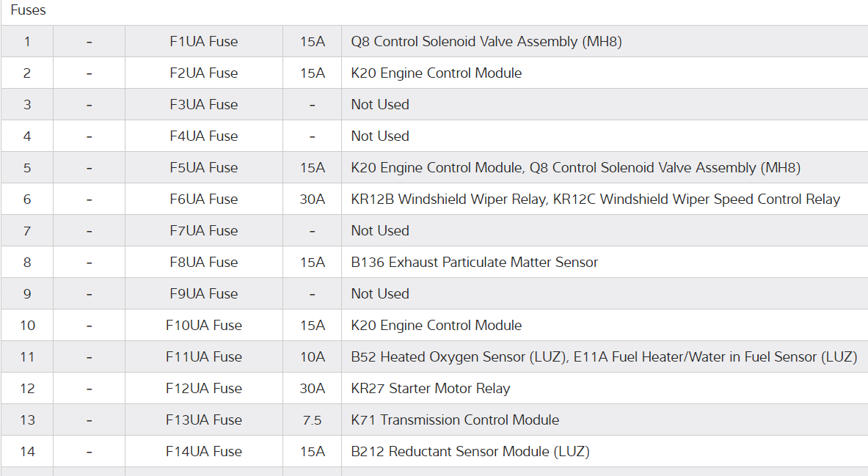The image size is (868, 476).
Task: Click the "Fuses" table heading
Action: coord(28,11)
